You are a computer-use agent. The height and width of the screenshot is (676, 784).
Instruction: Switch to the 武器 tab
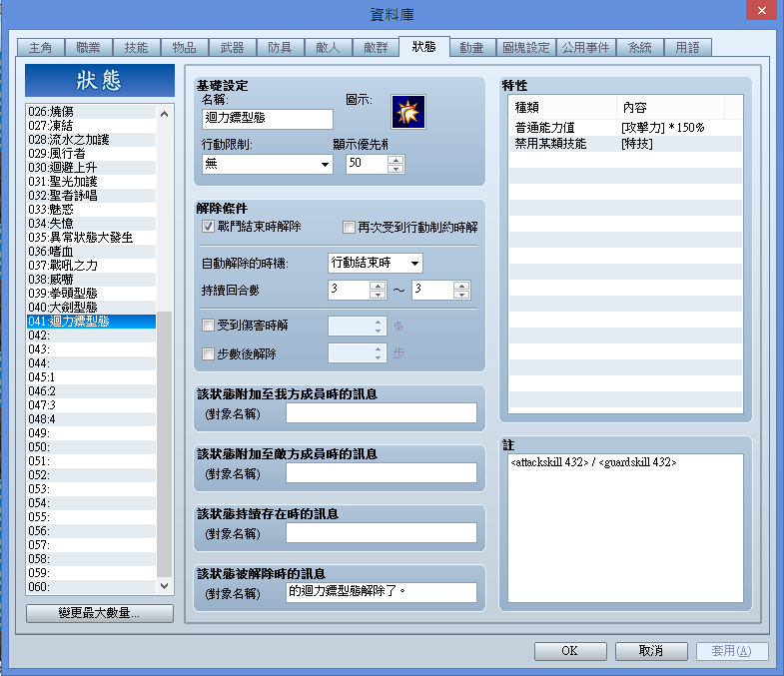[x=233, y=48]
